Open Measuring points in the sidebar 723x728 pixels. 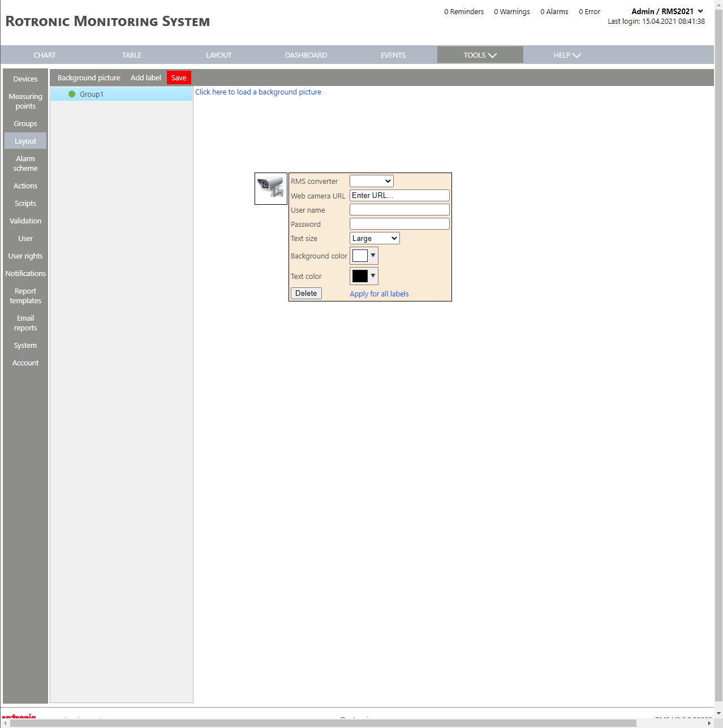25,101
